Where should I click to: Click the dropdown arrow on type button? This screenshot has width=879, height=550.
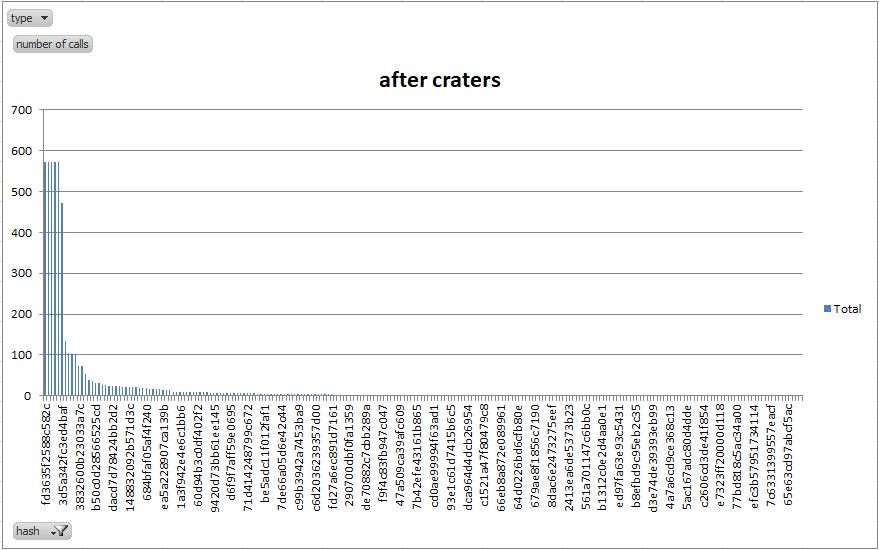[x=44, y=18]
